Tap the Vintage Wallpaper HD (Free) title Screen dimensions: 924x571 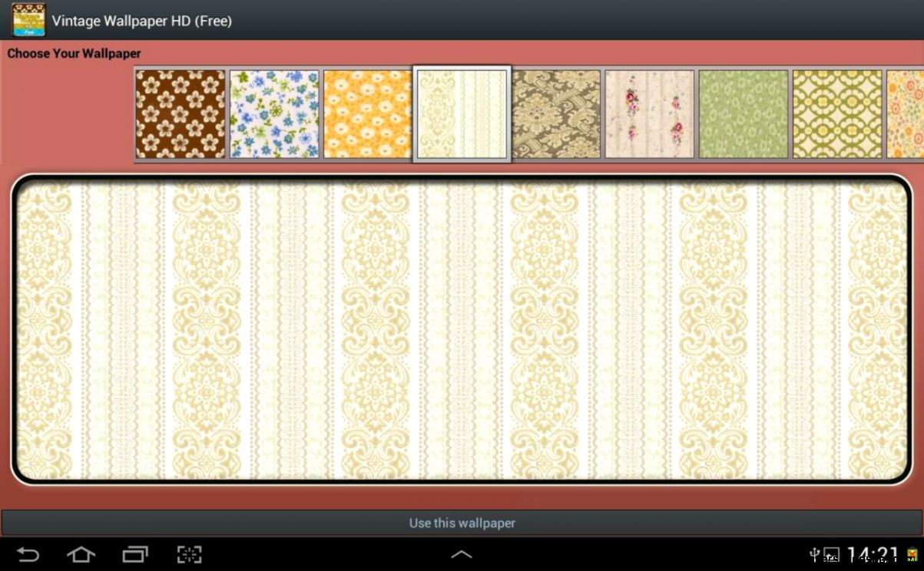point(142,21)
